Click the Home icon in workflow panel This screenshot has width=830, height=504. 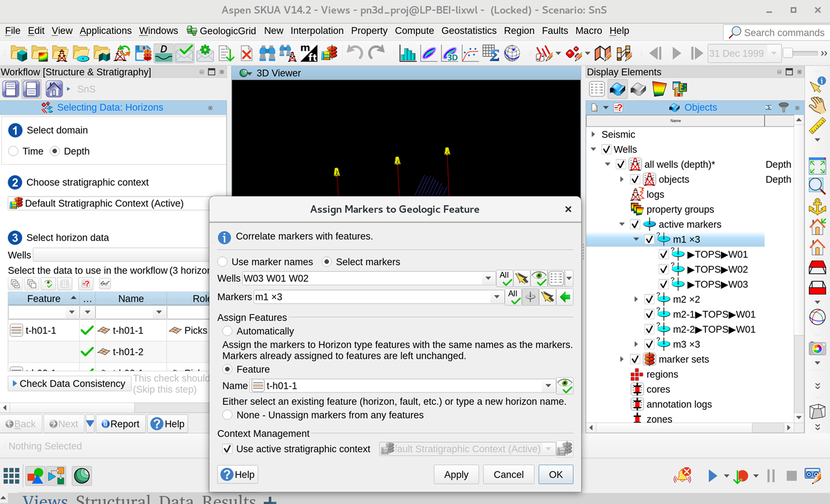click(54, 89)
